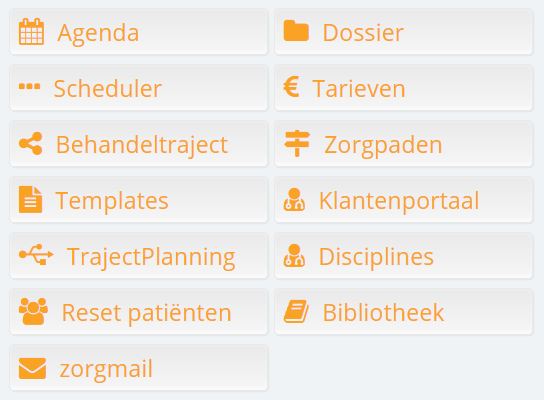The height and width of the screenshot is (400, 544).
Task: Select the Templates button
Action: click(x=139, y=199)
